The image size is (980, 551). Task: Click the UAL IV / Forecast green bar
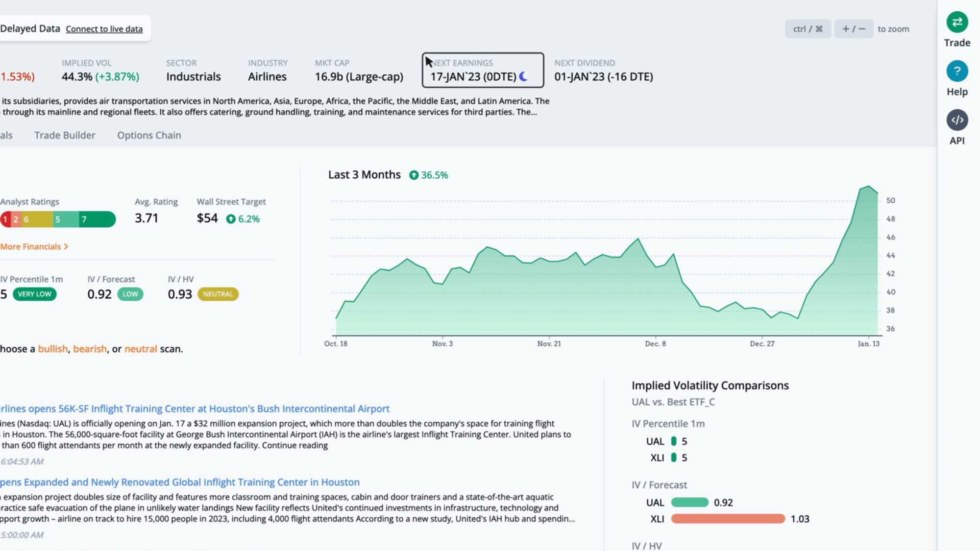click(x=690, y=503)
